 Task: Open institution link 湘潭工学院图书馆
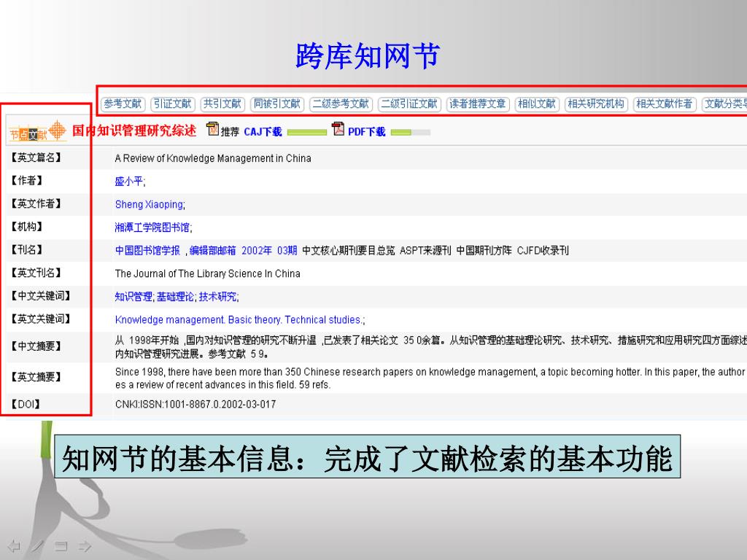coord(152,227)
